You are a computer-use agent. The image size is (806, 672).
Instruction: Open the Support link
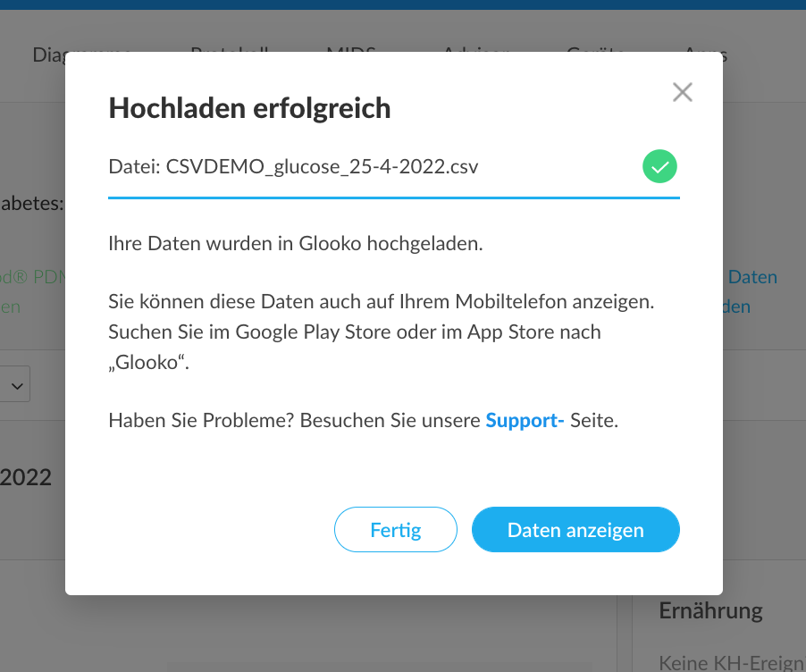point(525,421)
